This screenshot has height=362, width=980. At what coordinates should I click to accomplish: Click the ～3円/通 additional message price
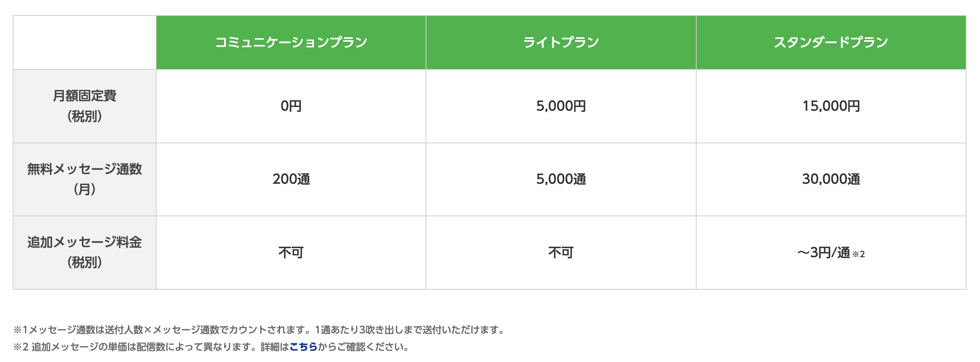point(823,252)
